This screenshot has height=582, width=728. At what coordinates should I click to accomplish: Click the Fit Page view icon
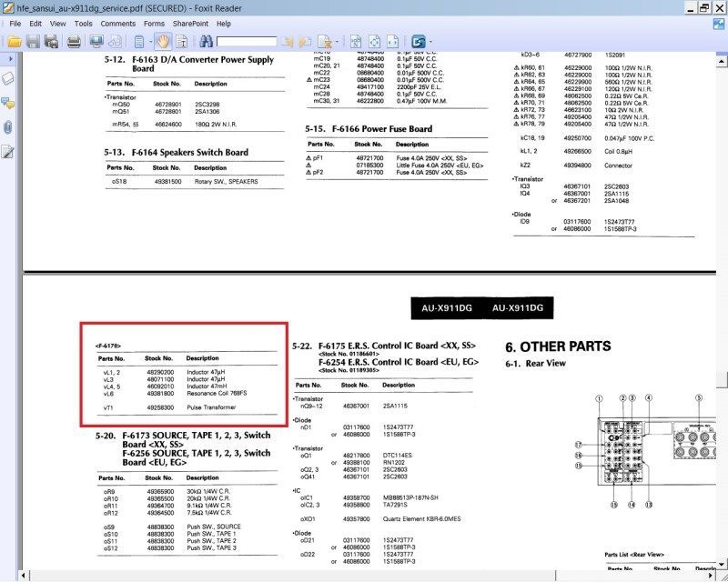click(x=374, y=42)
